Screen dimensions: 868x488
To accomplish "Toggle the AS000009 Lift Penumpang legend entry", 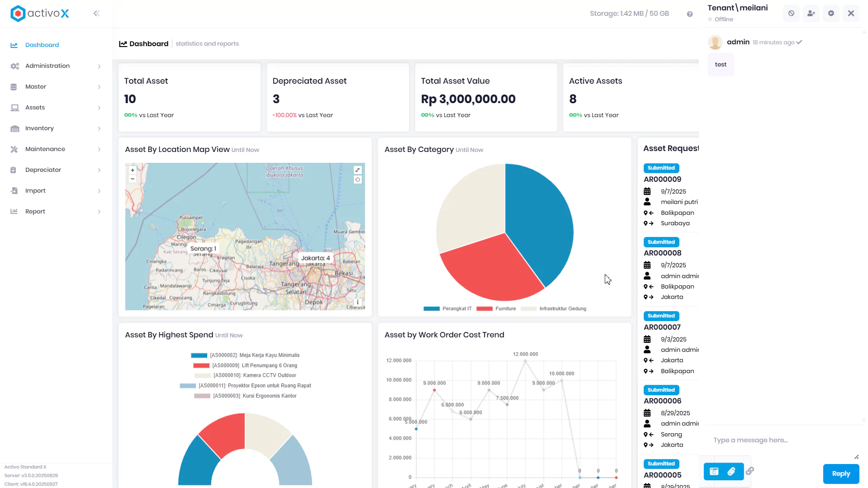I will pyautogui.click(x=245, y=365).
